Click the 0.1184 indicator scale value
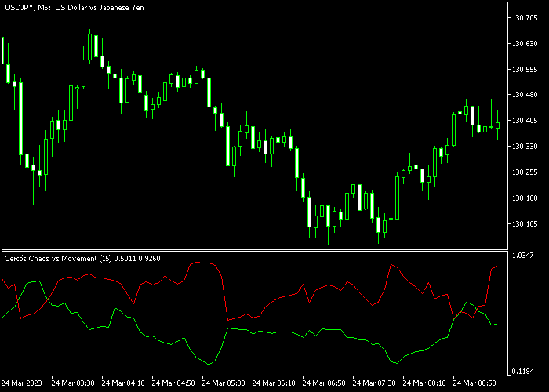 pos(523,372)
